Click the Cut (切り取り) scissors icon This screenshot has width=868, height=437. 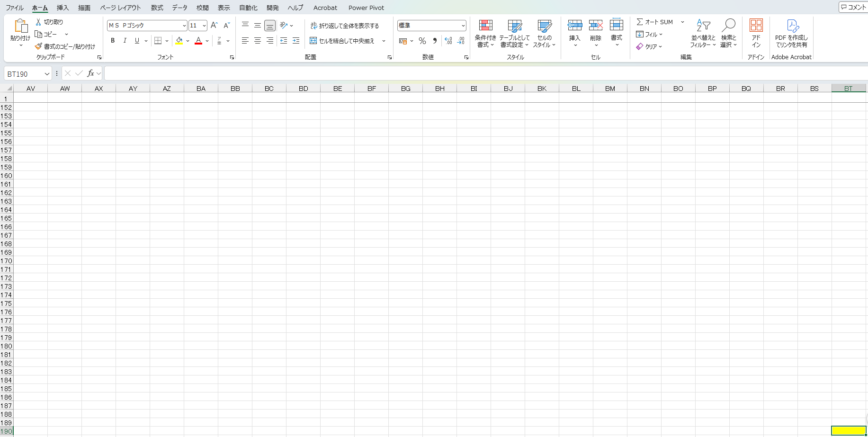(x=38, y=22)
